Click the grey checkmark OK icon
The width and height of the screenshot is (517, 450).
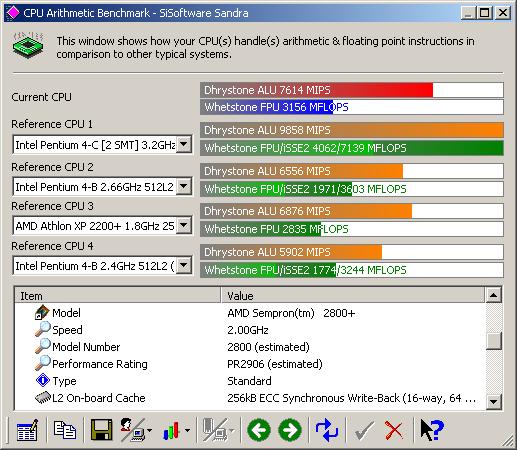[364, 430]
